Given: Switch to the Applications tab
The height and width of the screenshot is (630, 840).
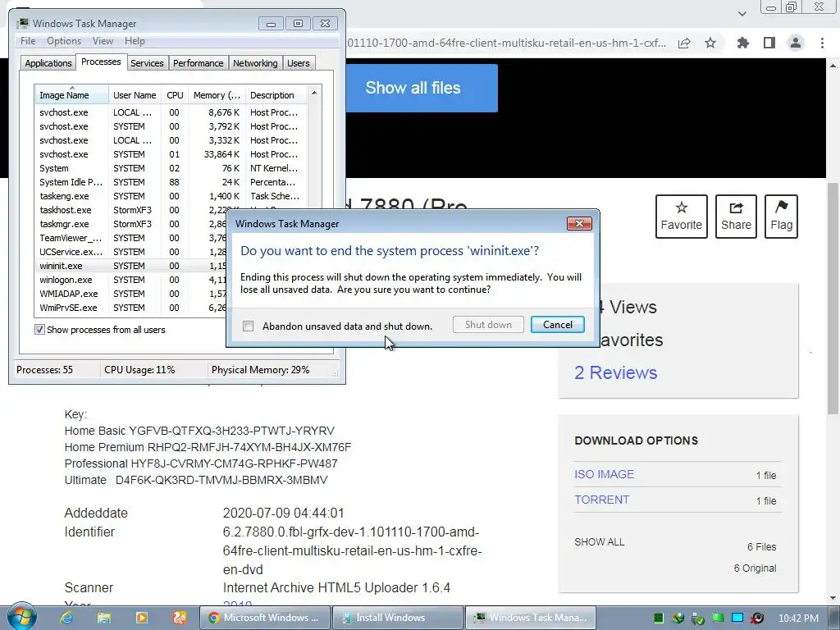Looking at the screenshot, I should tap(48, 63).
